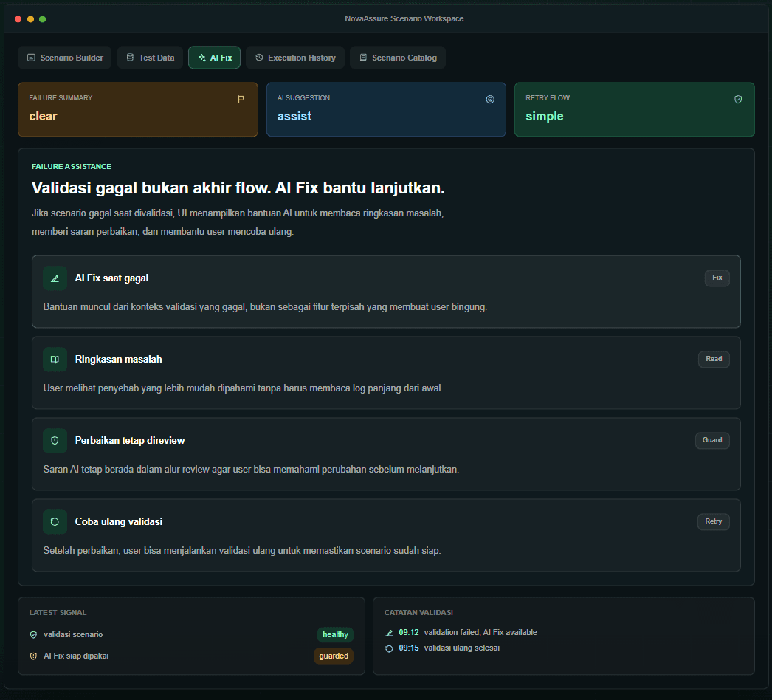
Task: Select the 'Coba ulang validasi' heading
Action: [119, 521]
